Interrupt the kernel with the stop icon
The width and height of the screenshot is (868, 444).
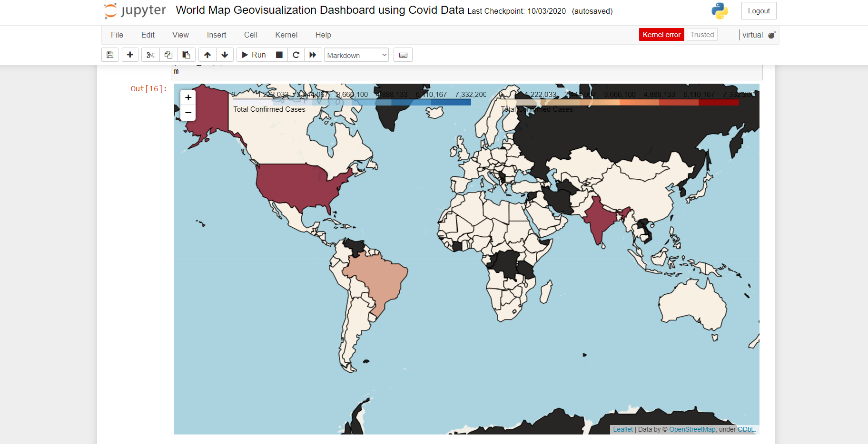(279, 55)
